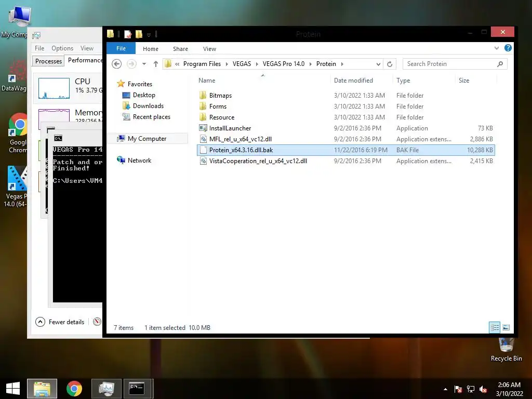Select CPU graph in Task Manager
The image size is (532, 399).
tap(54, 88)
